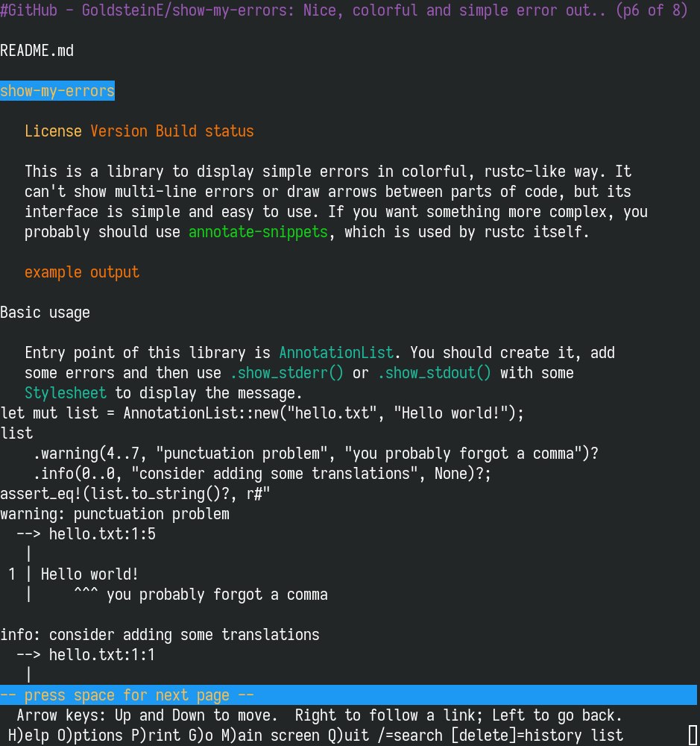The width and height of the screenshot is (700, 746).
Task: Click [delete]=history list in footer
Action: 537,736
